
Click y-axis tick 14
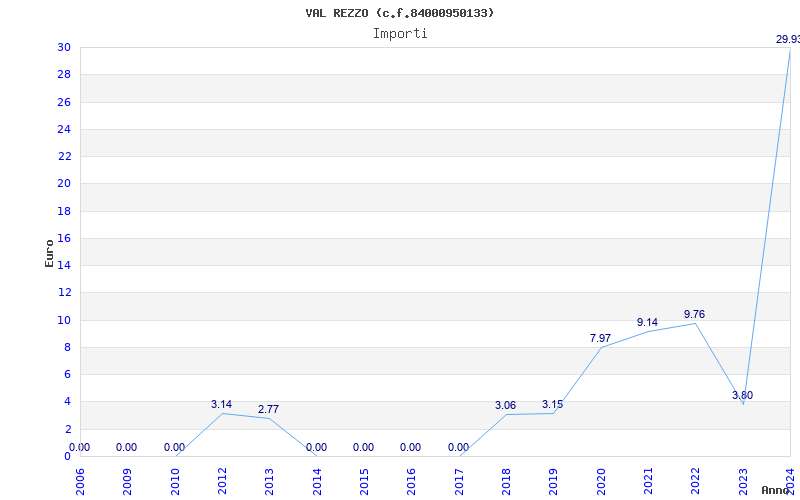(64, 265)
